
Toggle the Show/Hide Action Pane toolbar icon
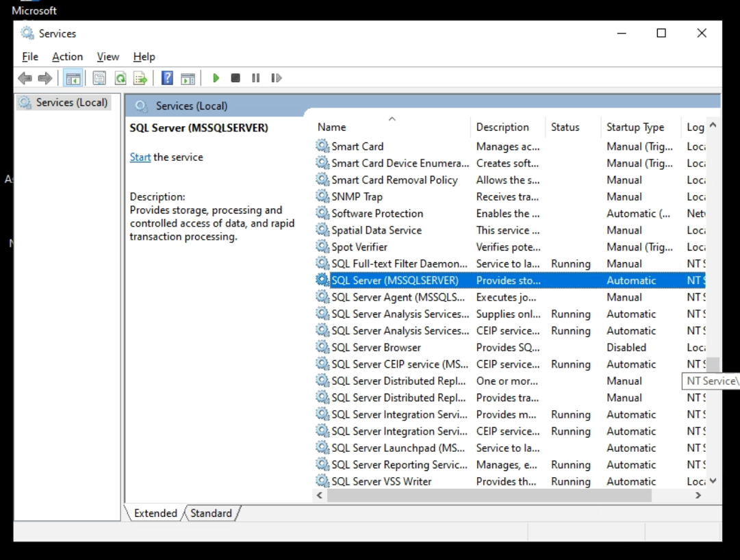click(188, 78)
